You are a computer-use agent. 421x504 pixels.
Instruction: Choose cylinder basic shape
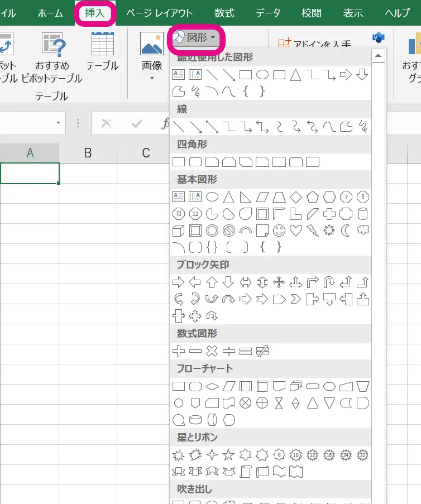(x=362, y=214)
